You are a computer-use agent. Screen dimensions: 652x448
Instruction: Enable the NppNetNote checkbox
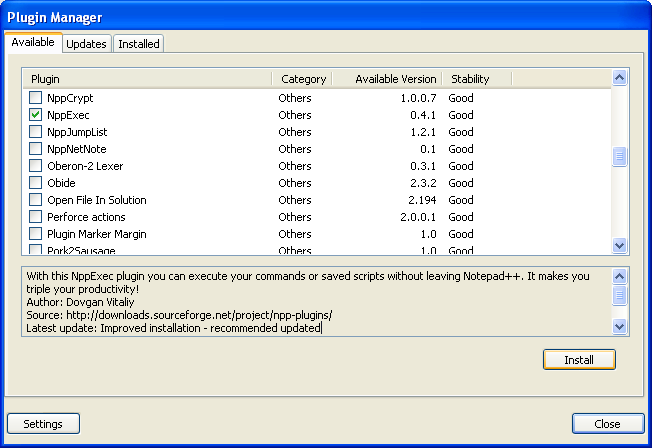35,149
